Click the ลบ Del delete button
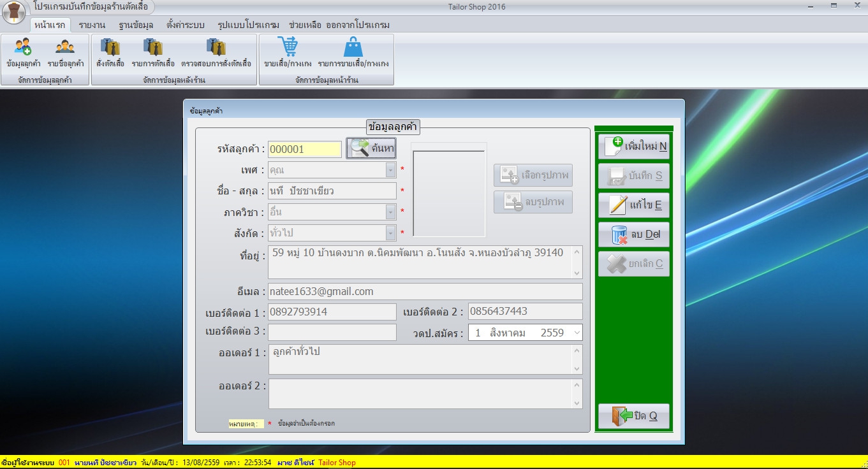Image resolution: width=868 pixels, height=469 pixels. (x=634, y=234)
